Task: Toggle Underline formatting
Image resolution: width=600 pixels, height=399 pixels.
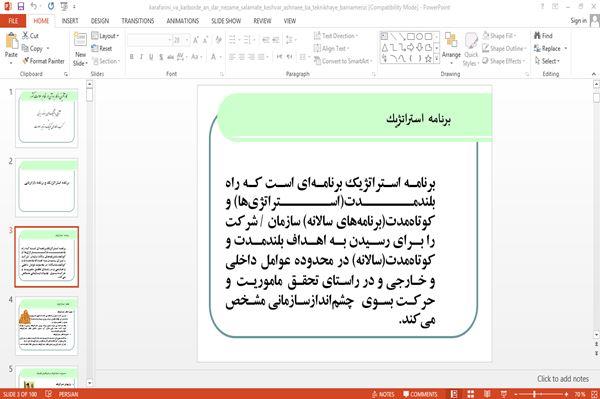Action: (151, 57)
